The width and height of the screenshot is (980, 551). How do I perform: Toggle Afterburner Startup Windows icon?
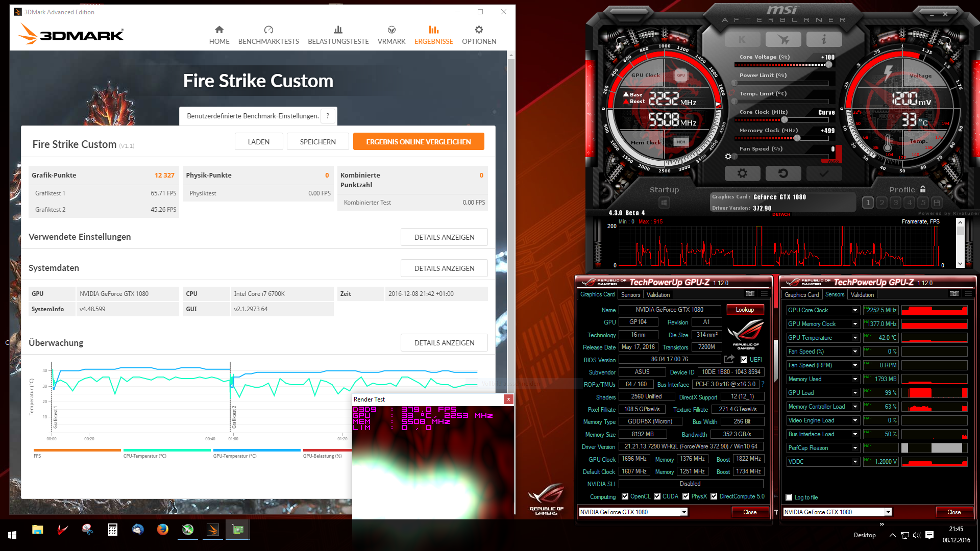pos(664,203)
